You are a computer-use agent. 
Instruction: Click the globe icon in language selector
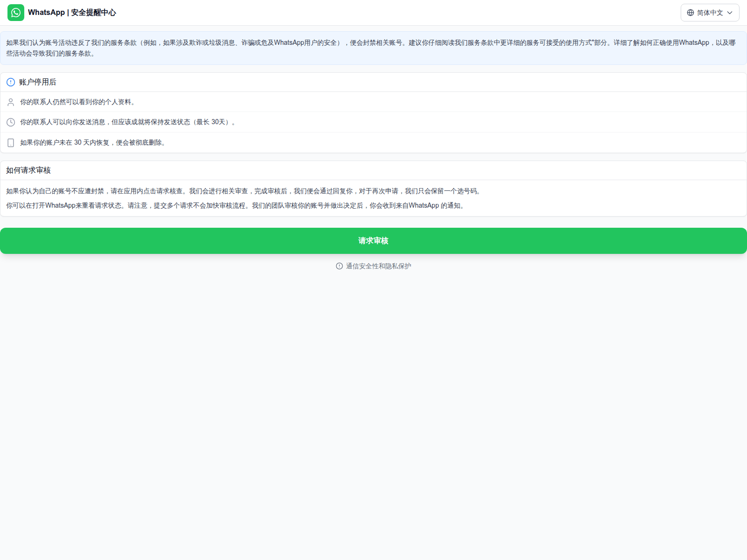click(691, 13)
